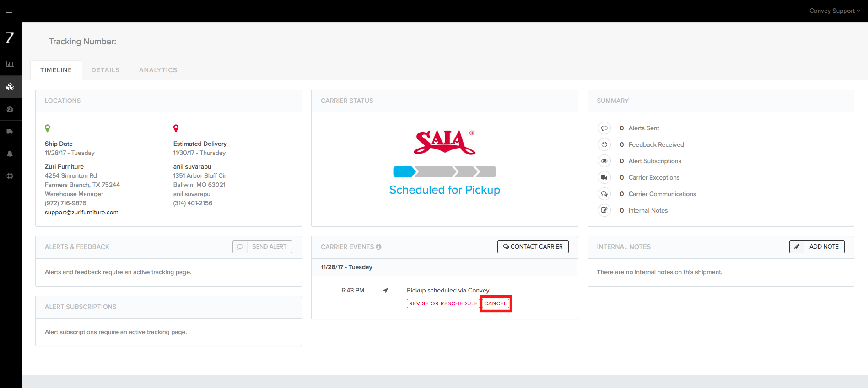868x388 pixels.
Task: Click the '6:43 PM' event time
Action: (x=353, y=291)
